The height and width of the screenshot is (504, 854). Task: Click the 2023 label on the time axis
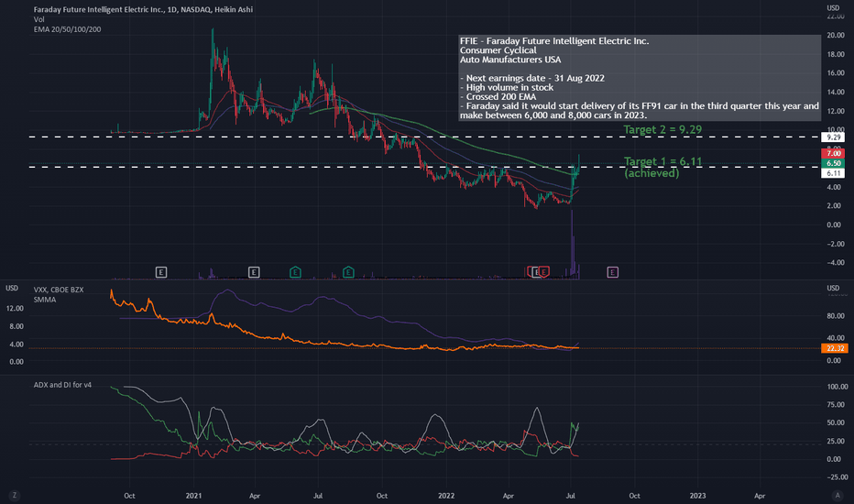(x=697, y=496)
